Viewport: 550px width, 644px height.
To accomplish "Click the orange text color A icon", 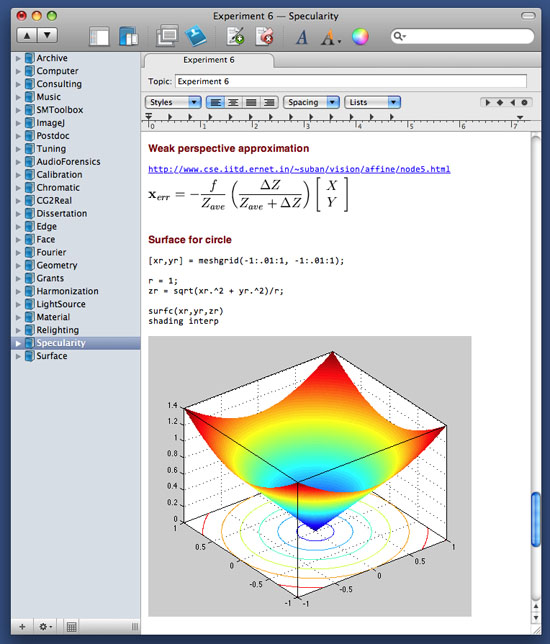I will click(x=330, y=37).
